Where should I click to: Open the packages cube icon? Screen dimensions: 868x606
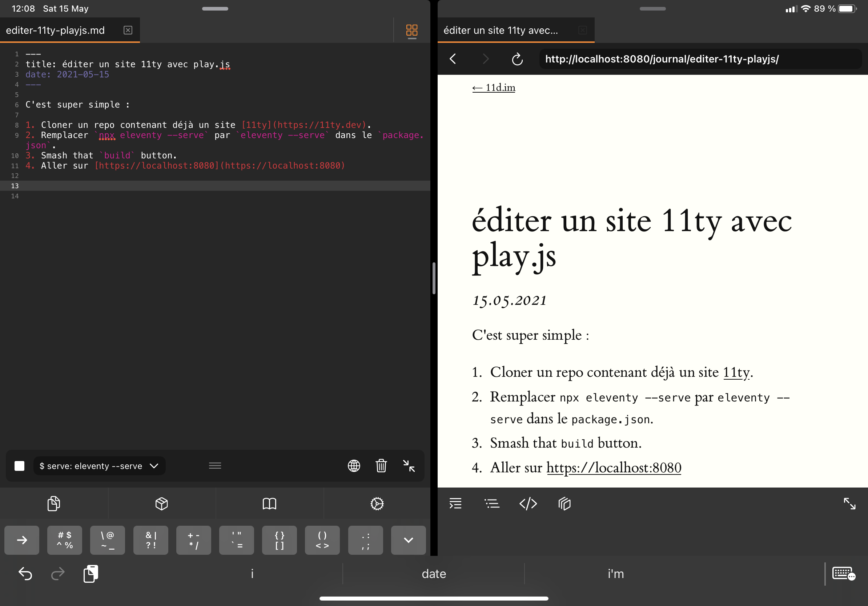(161, 504)
